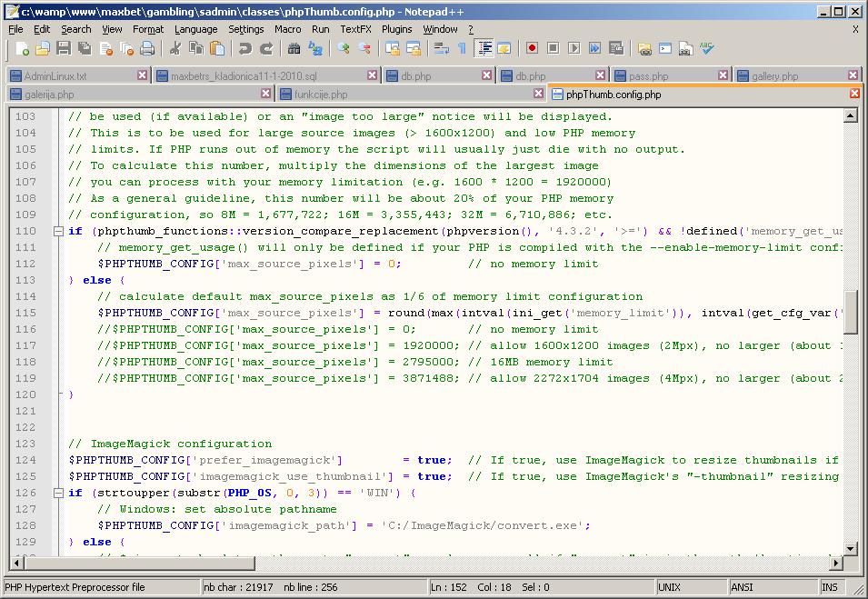Start macro recording with the red dot
Screen dimensions: 868x599
[x=533, y=48]
